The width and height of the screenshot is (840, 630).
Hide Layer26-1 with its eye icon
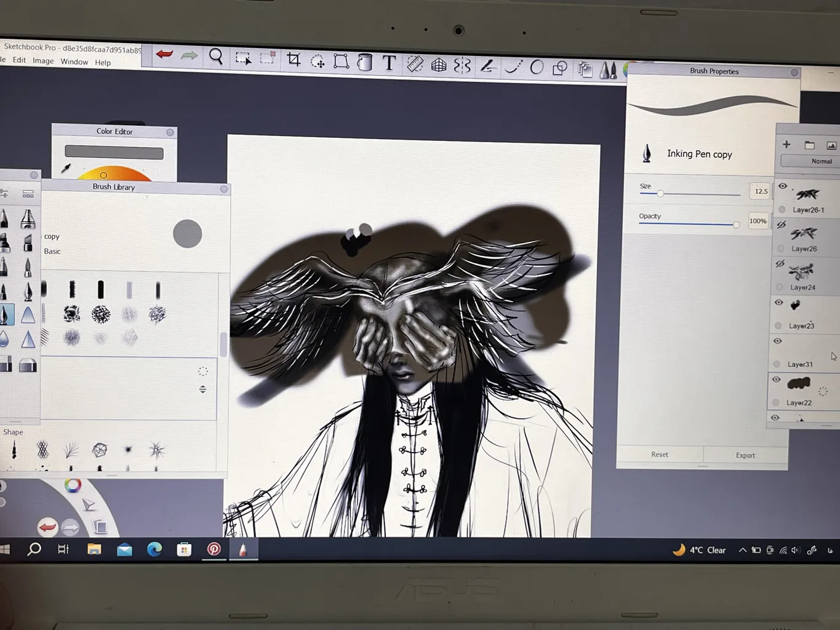783,186
